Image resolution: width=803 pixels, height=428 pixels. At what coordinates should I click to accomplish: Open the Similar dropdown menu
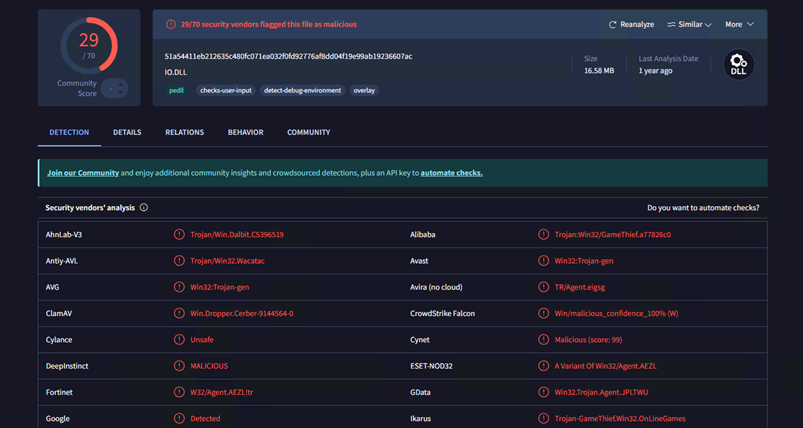coord(689,25)
